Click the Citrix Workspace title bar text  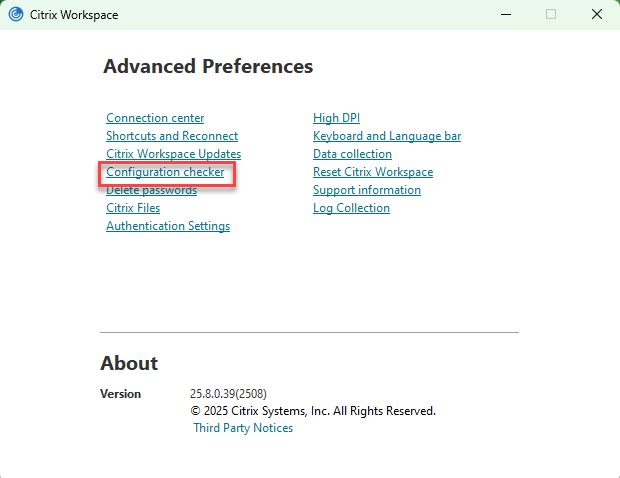point(73,14)
